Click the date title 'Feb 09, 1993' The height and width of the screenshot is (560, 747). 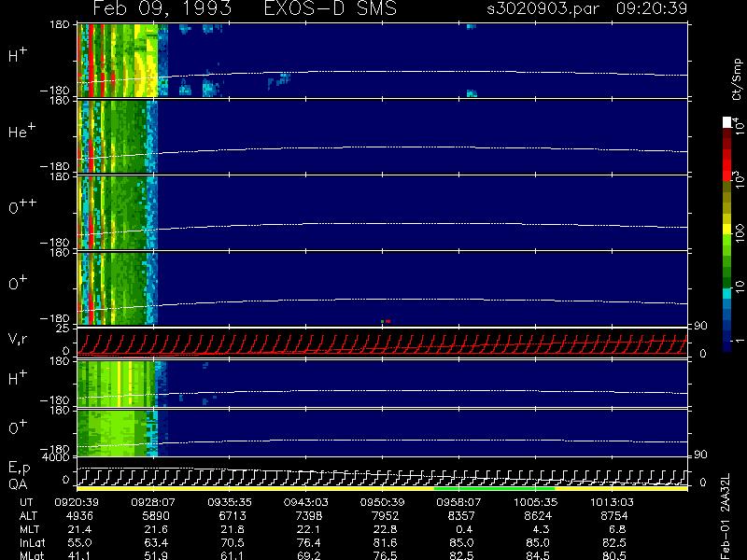(x=162, y=8)
